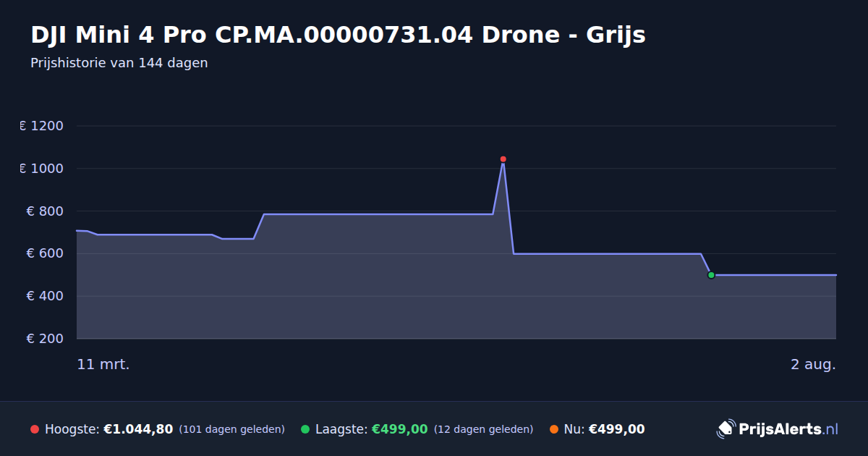Click the '11 mrt.' start date label
The height and width of the screenshot is (456, 868).
point(103,364)
